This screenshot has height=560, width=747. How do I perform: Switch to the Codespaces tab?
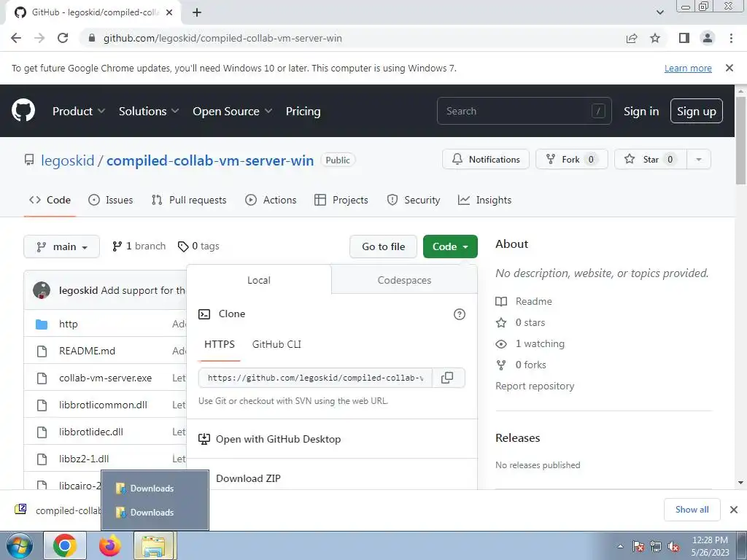click(404, 280)
